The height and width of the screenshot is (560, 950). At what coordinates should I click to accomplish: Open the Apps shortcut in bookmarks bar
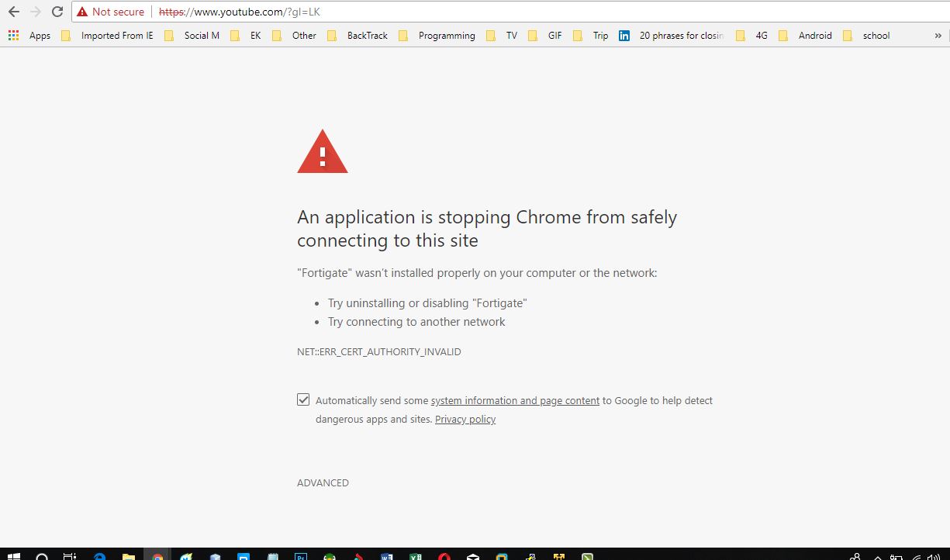click(29, 36)
